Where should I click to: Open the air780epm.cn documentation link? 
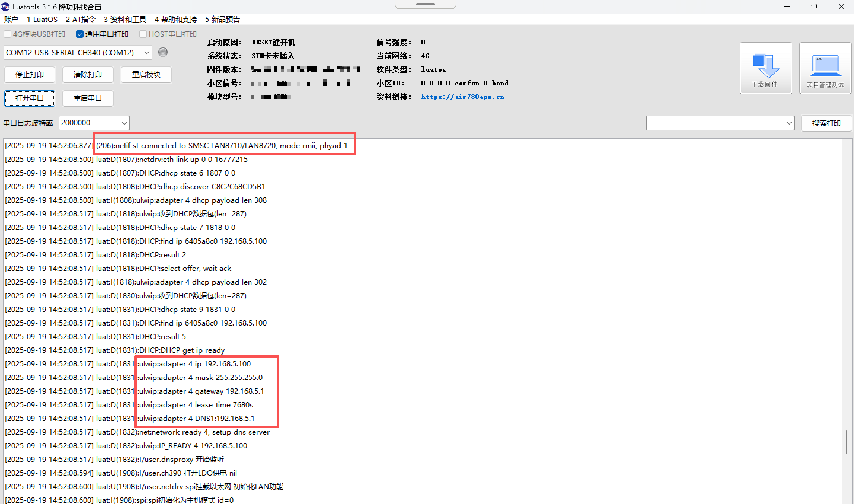pyautogui.click(x=462, y=97)
